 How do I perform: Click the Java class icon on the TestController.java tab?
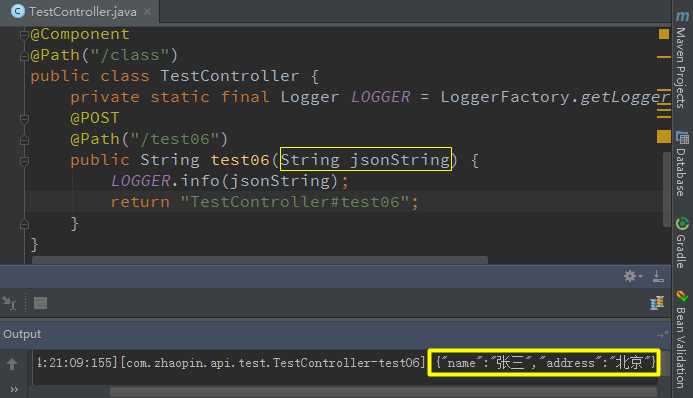(x=18, y=11)
